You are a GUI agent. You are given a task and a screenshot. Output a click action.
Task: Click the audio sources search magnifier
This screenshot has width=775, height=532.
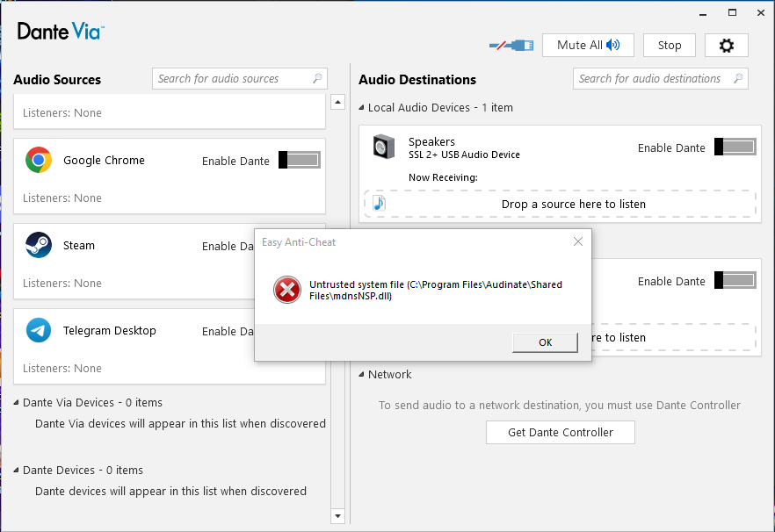click(317, 78)
